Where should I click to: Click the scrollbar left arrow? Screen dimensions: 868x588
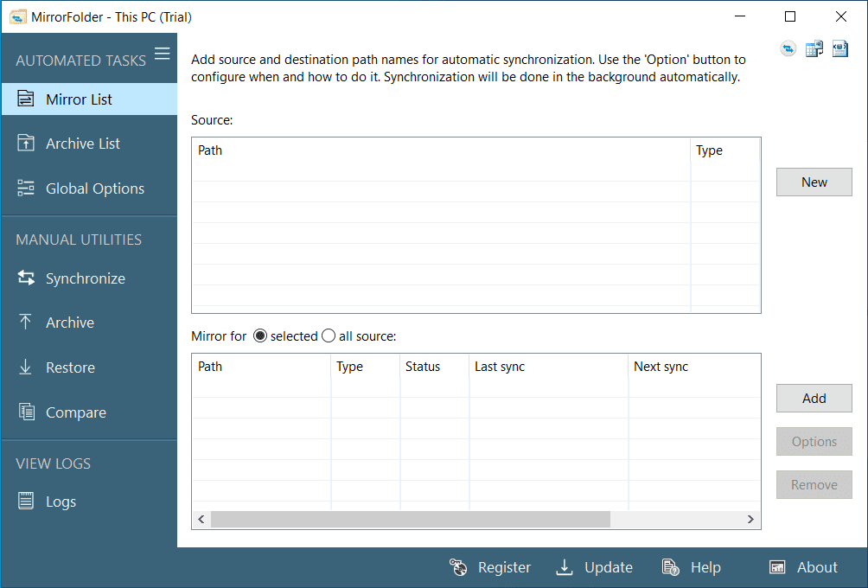click(201, 520)
